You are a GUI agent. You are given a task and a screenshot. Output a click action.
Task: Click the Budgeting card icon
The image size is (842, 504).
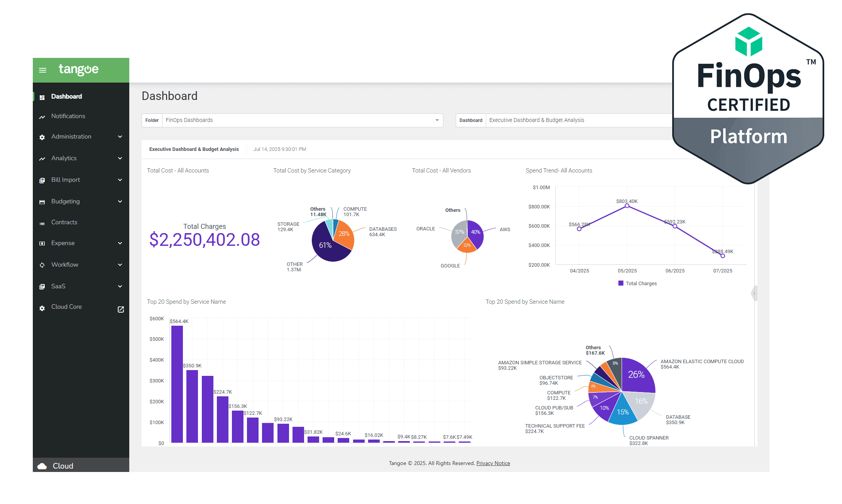coord(42,202)
